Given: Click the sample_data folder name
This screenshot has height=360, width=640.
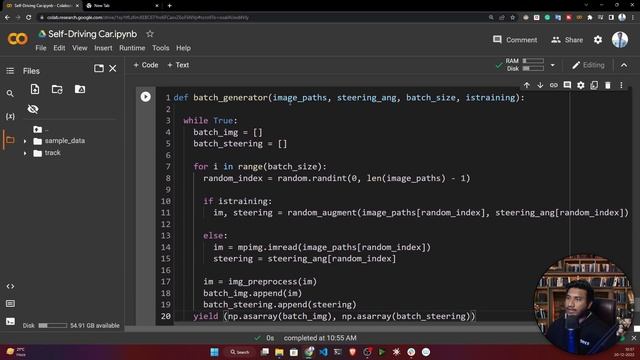Looking at the screenshot, I should [x=65, y=141].
